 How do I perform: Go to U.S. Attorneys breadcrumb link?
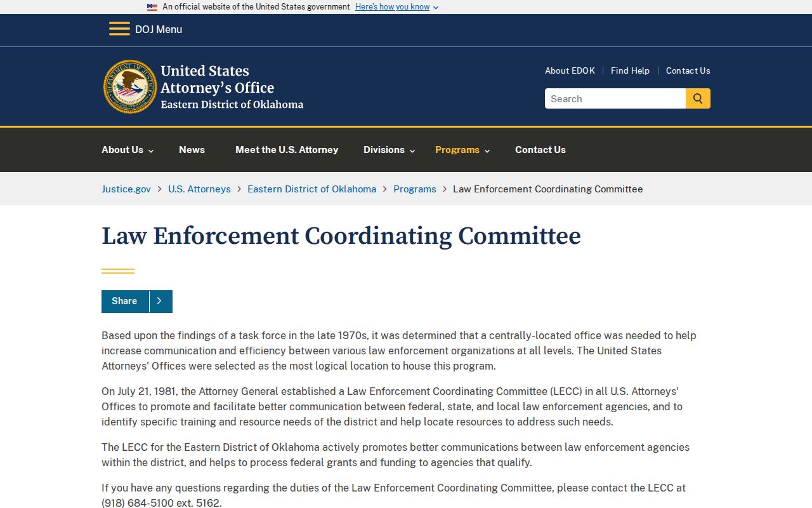coord(199,189)
